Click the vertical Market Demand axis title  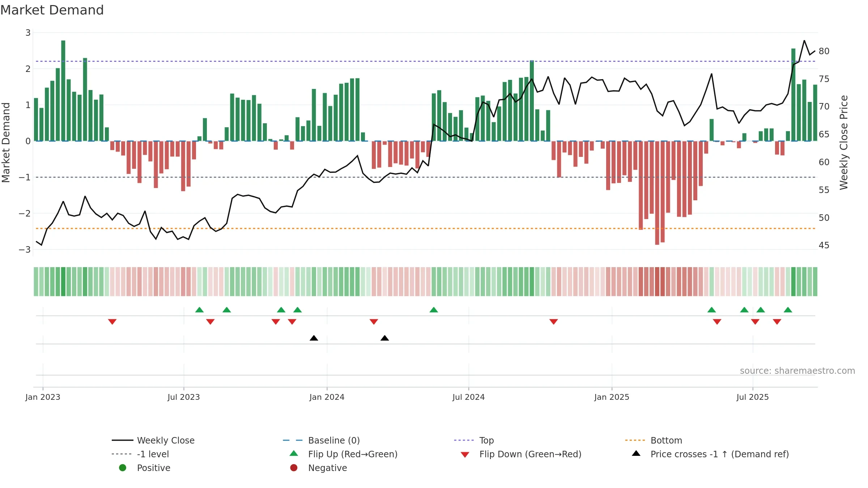click(x=6, y=142)
